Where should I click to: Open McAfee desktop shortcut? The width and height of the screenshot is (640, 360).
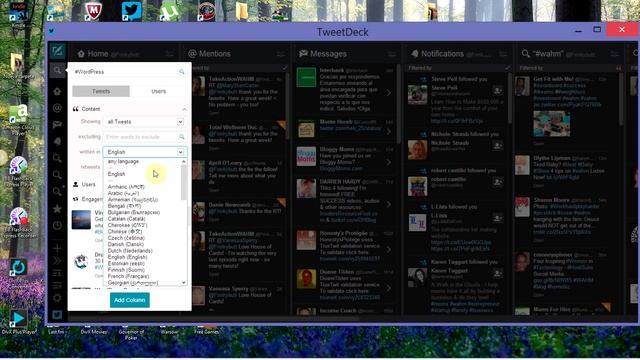point(93,11)
